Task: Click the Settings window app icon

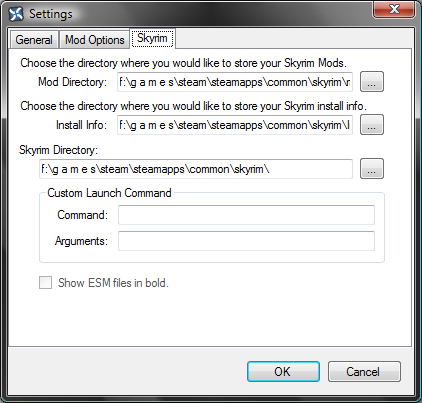Action: point(16,14)
